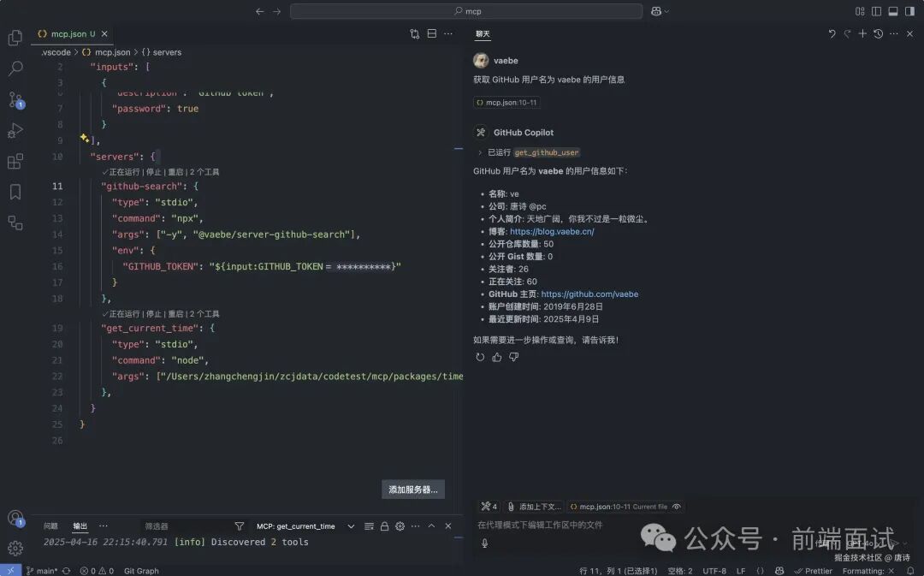This screenshot has height=576, width=924.
Task: Click .vscode in the breadcrumb
Action: [x=56, y=52]
